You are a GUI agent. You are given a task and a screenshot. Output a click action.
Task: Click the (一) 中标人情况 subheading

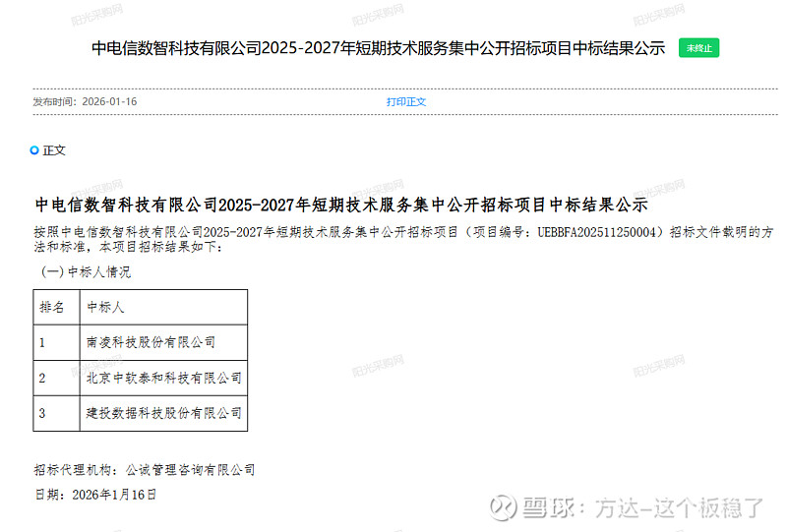86,272
